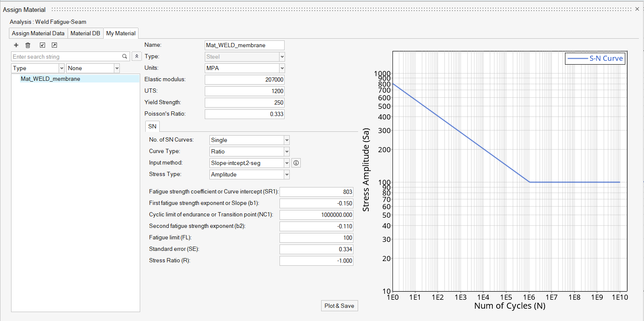Image resolution: width=644 pixels, height=321 pixels.
Task: Delete material using the trash icon
Action: tap(28, 45)
